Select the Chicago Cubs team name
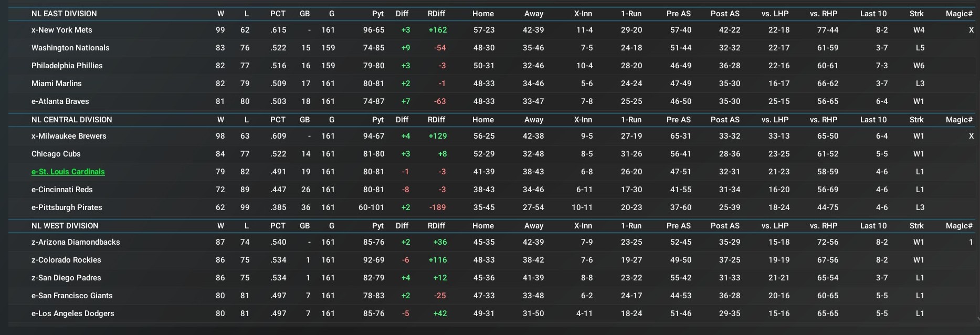 (x=56, y=154)
